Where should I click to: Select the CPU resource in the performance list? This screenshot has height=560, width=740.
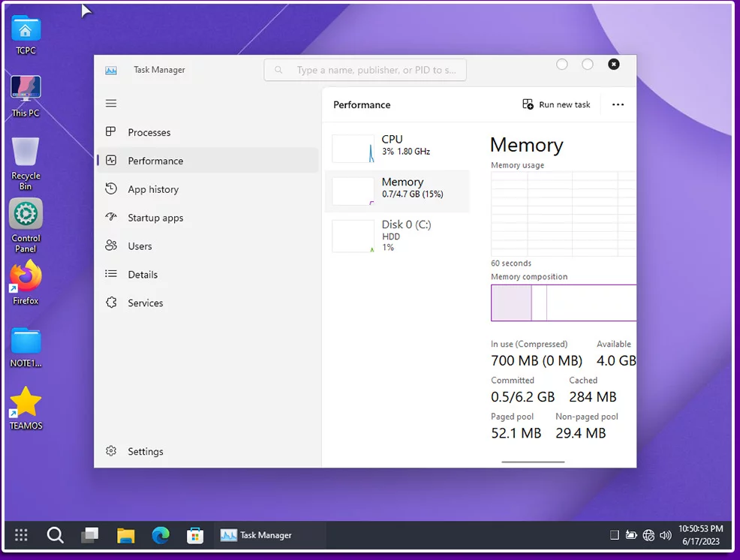click(397, 148)
